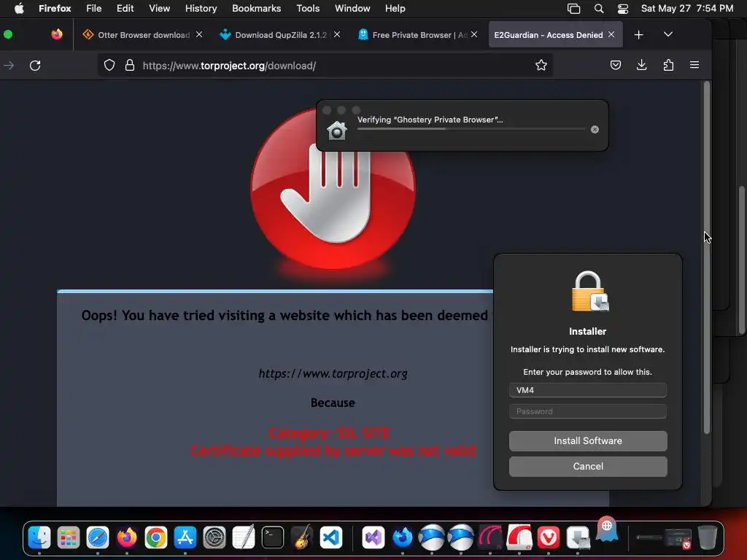Viewport: 747px width, 560px height.
Task: Open TextEdit from the dock
Action: pyautogui.click(x=244, y=537)
